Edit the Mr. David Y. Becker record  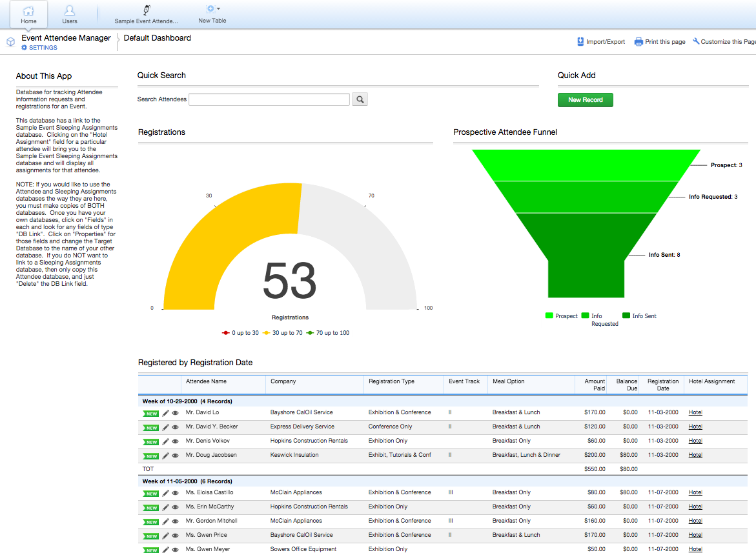165,427
